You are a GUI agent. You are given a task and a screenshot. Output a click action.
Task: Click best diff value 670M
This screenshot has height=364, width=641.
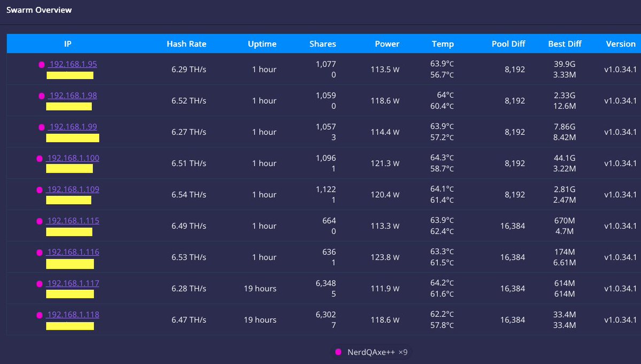(x=565, y=221)
